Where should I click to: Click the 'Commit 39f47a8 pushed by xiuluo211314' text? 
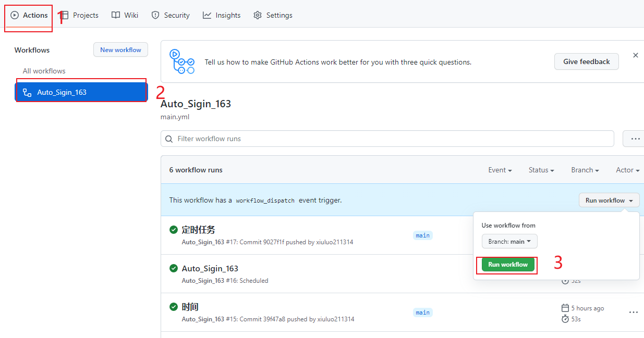point(297,319)
